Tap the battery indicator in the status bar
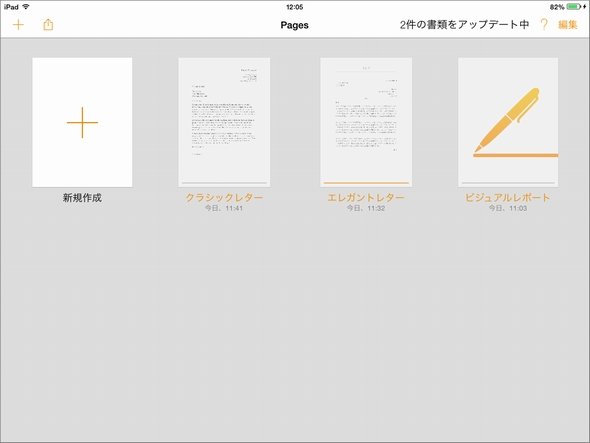Screen dimensions: 590x443 tap(575, 7)
